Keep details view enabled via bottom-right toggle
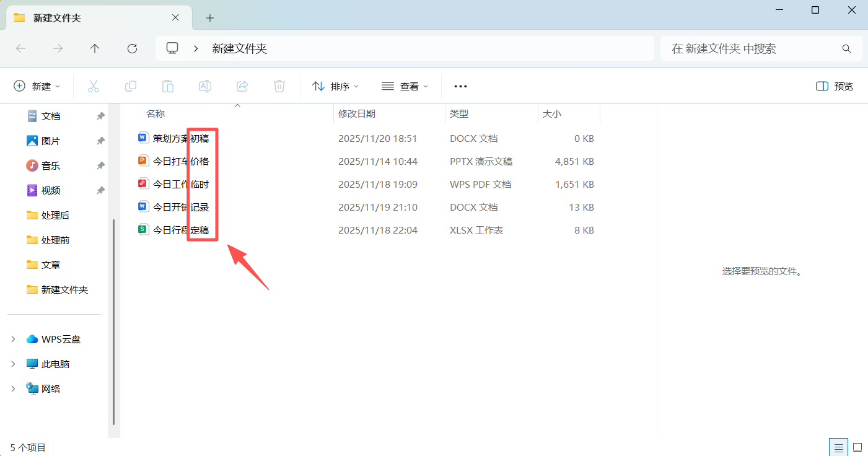This screenshot has height=456, width=868. 838,447
